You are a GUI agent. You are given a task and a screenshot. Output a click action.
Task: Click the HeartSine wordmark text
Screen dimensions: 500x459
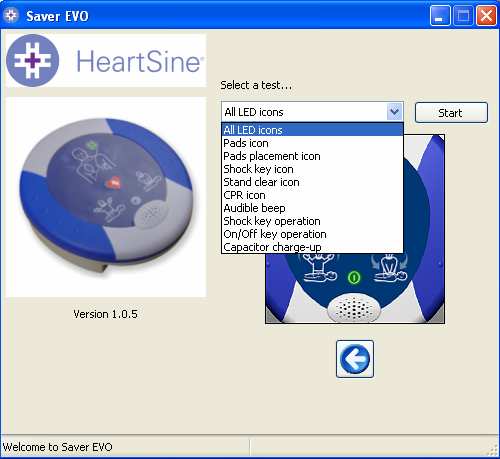(139, 61)
